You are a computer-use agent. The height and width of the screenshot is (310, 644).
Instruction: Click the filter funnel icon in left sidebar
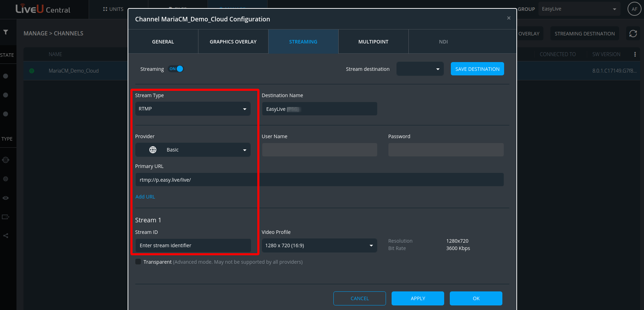click(6, 32)
